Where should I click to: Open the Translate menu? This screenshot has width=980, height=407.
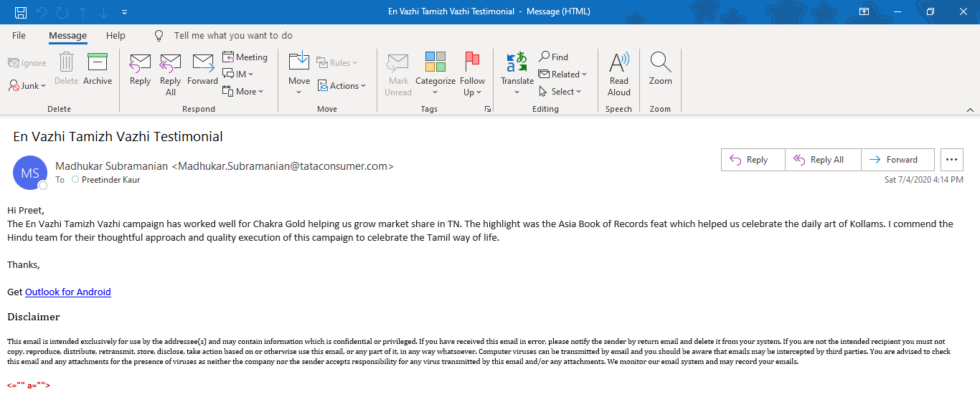(x=517, y=74)
